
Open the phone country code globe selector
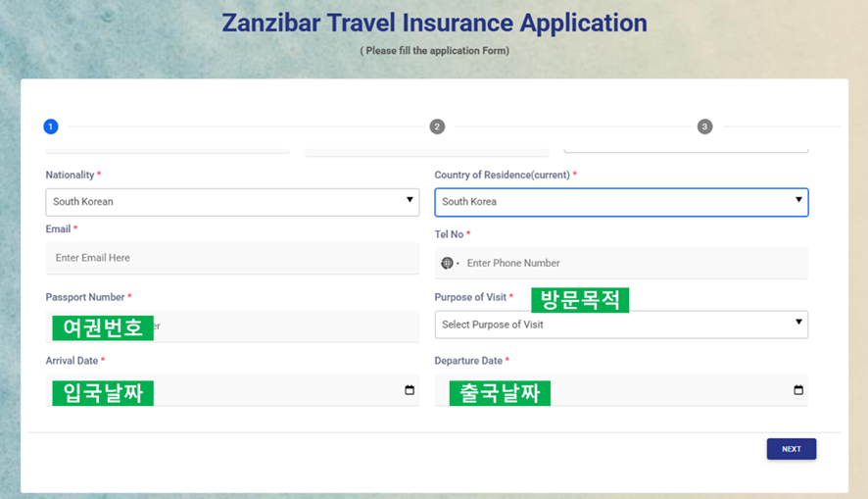(450, 263)
